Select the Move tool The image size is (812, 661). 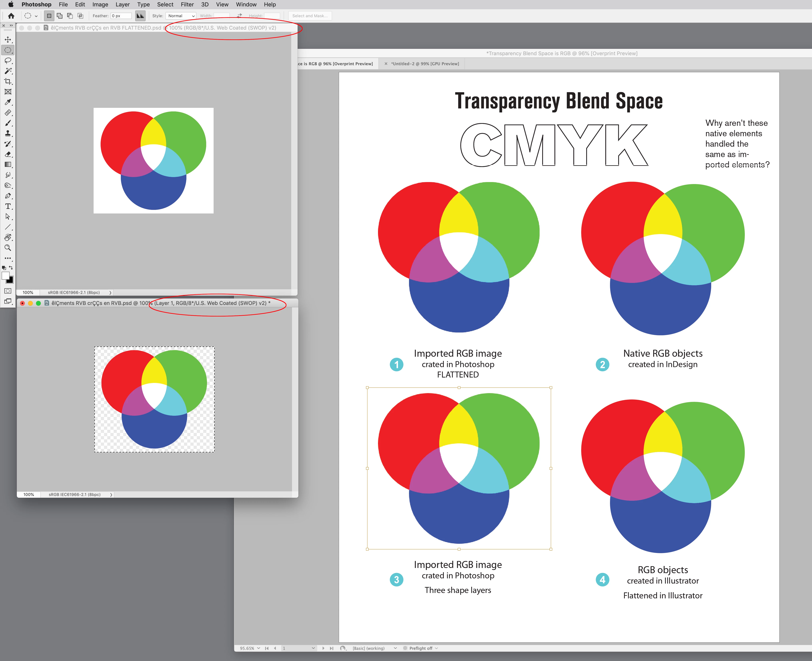pyautogui.click(x=8, y=40)
